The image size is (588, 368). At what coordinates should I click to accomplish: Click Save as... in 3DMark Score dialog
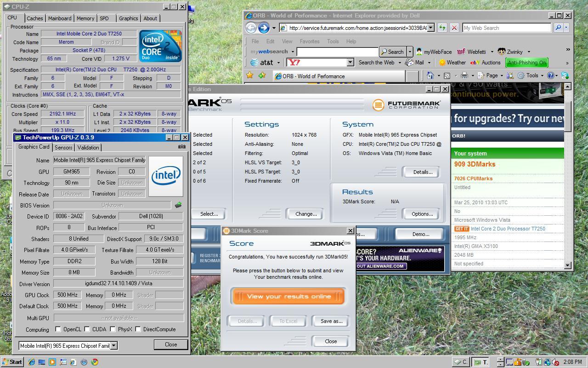[331, 321]
